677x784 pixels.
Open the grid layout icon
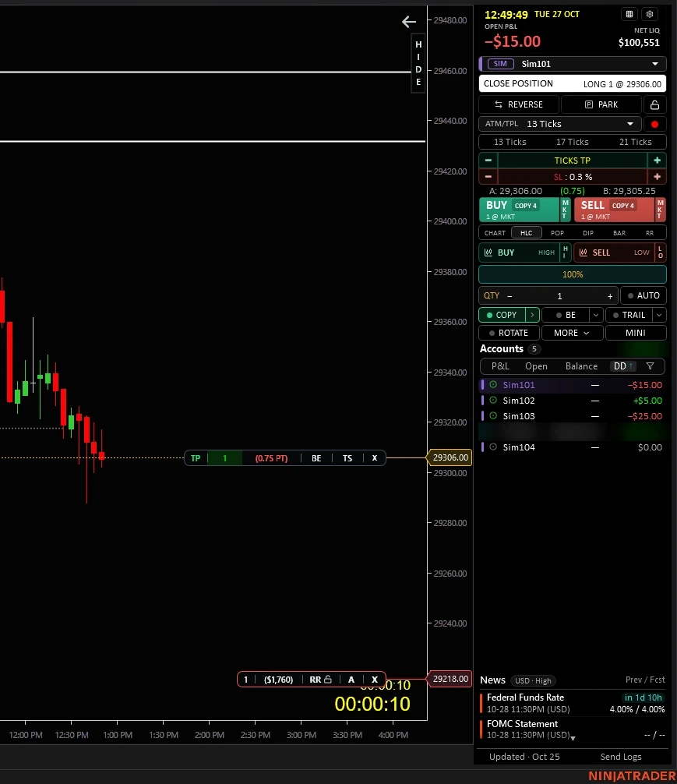(x=629, y=14)
